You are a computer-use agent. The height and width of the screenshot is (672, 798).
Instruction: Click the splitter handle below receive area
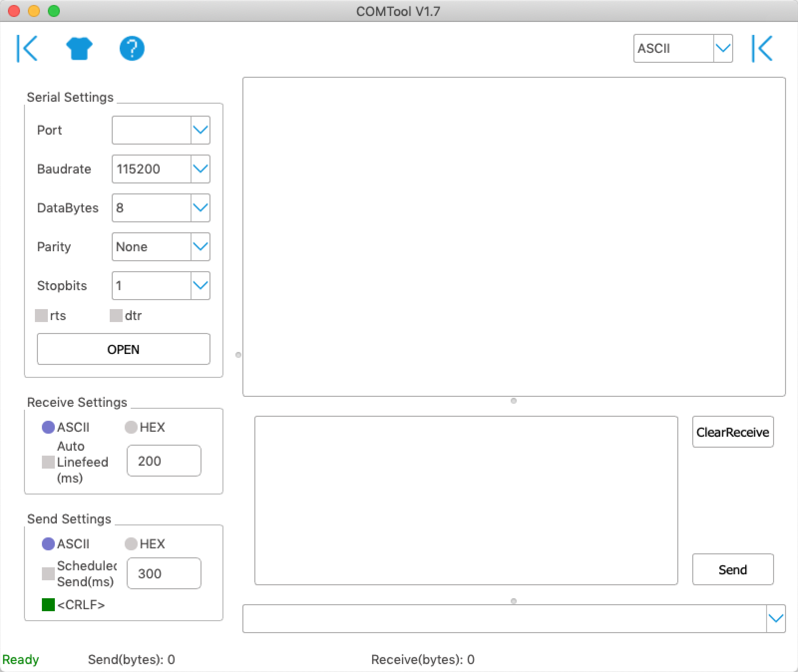point(514,401)
